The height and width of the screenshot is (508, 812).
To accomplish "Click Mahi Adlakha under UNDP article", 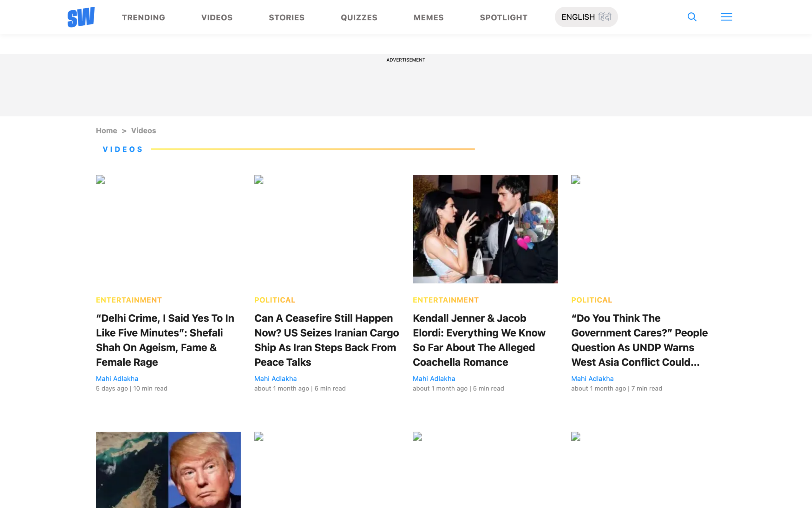I will pyautogui.click(x=592, y=378).
